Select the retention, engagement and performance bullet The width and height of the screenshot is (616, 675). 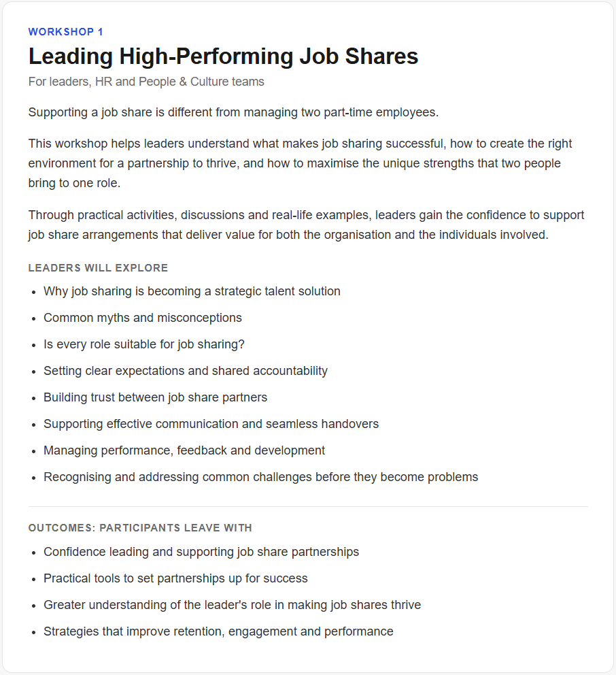click(218, 631)
